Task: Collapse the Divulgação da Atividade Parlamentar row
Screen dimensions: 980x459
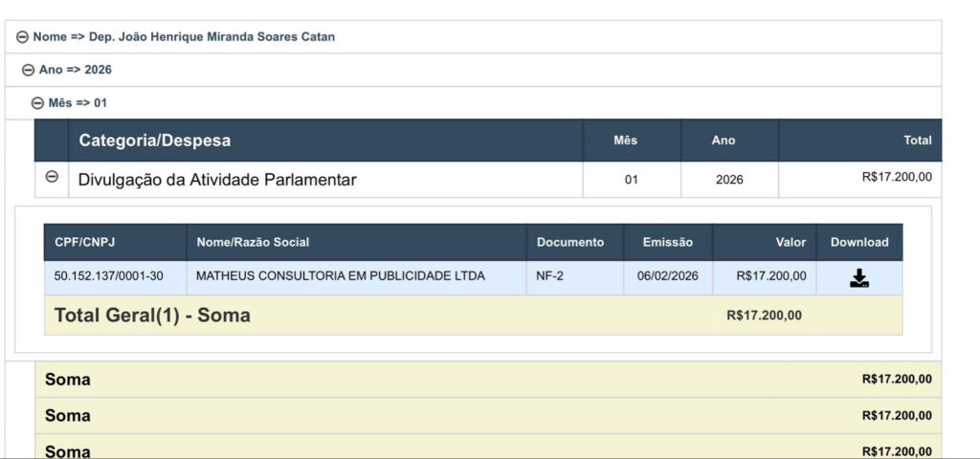Action: pos(52,178)
